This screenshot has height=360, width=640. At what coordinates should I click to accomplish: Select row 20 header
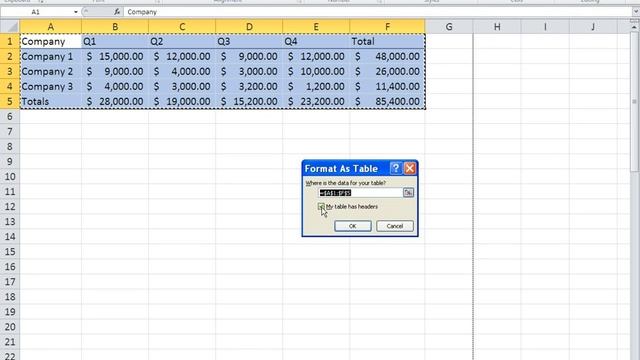tap(10, 327)
